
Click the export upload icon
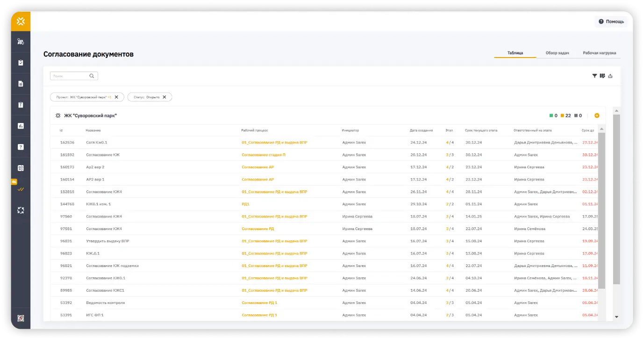click(x=610, y=76)
